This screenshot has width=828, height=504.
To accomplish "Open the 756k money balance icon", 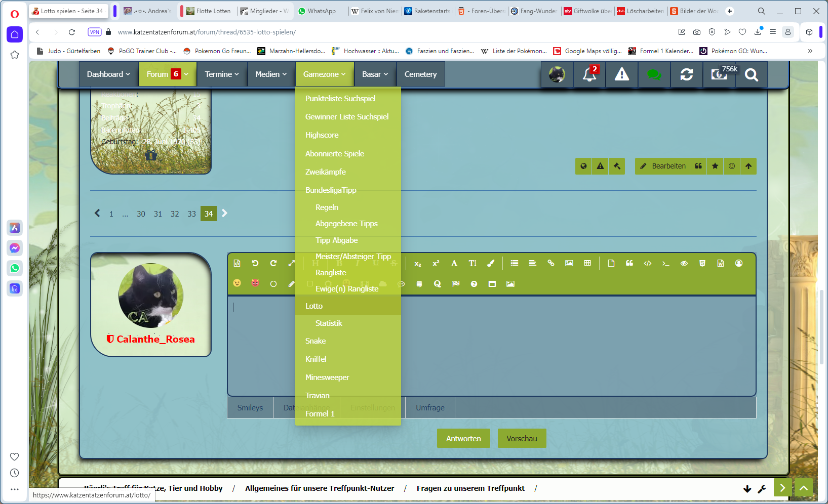I will (719, 74).
